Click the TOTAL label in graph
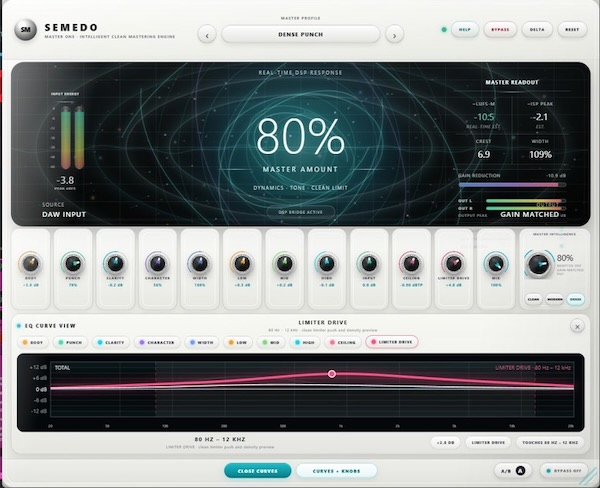The height and width of the screenshot is (488, 600). tap(62, 368)
